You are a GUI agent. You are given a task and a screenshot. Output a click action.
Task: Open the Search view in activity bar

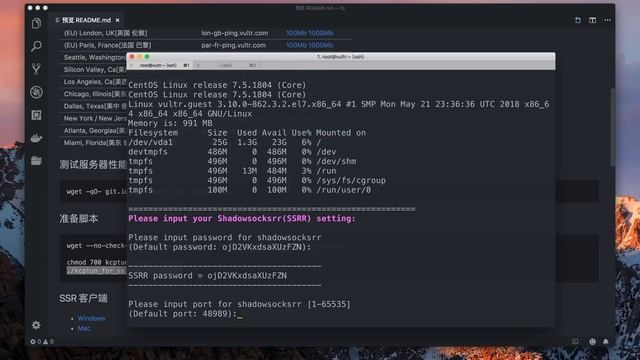click(x=36, y=46)
